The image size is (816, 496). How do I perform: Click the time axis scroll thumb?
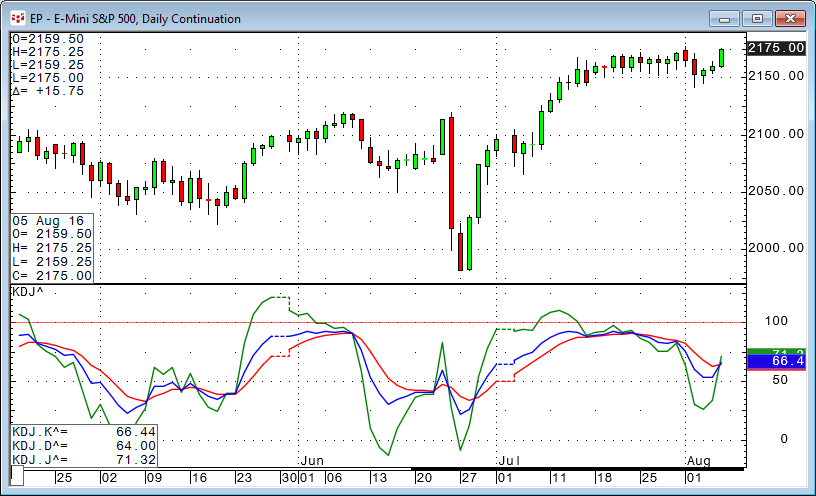17,476
